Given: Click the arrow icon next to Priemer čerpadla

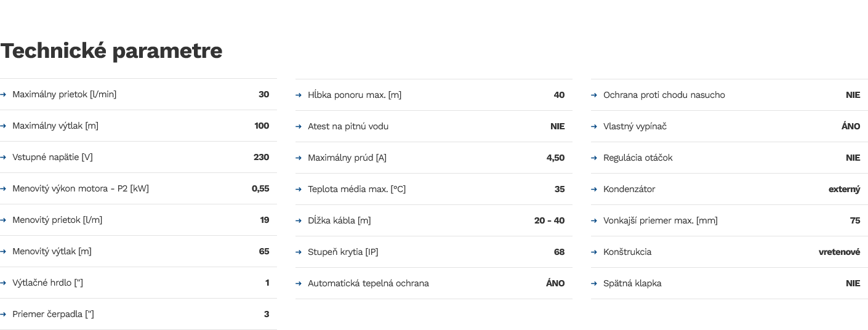Looking at the screenshot, I should click(x=3, y=315).
